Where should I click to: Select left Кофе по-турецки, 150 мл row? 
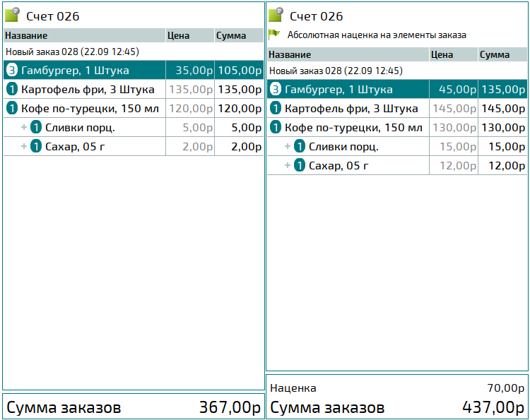134,109
